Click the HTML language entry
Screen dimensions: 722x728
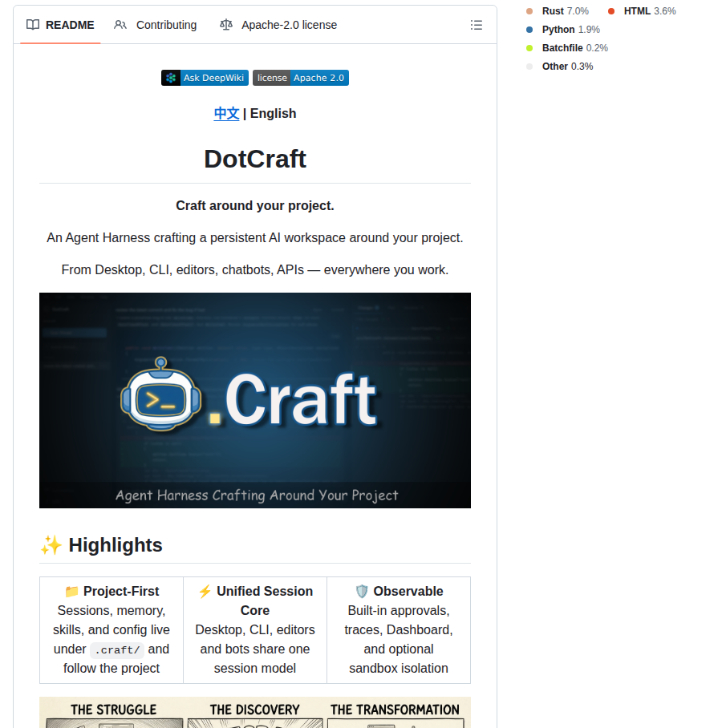click(642, 11)
